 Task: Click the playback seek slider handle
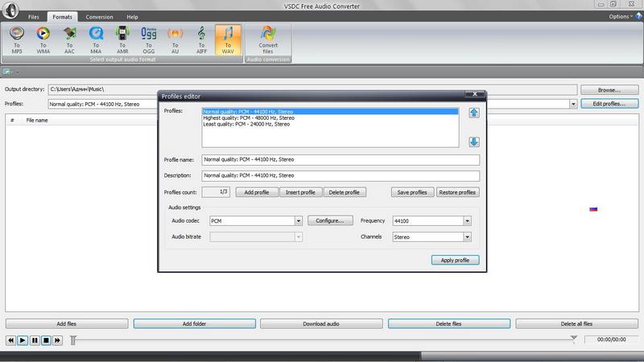pyautogui.click(x=73, y=340)
